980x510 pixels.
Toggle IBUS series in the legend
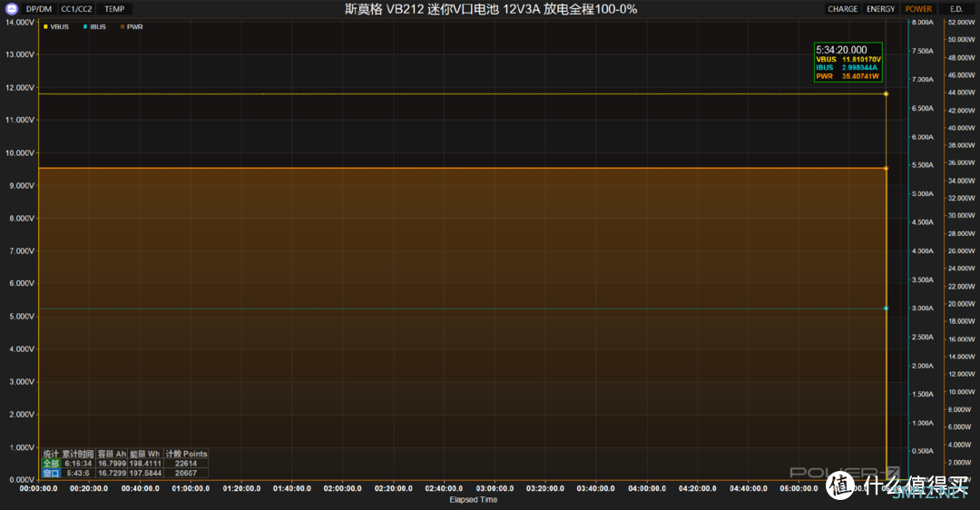click(x=95, y=27)
